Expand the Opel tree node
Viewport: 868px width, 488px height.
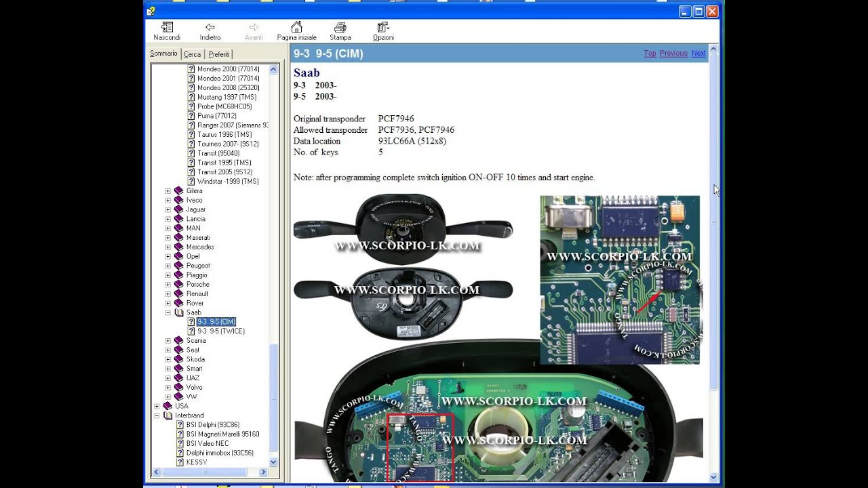[168, 256]
